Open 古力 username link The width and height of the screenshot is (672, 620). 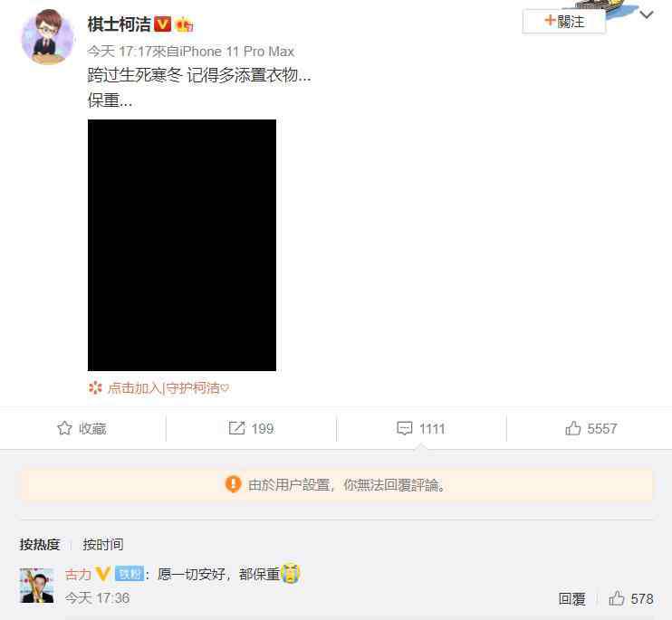pyautogui.click(x=78, y=574)
